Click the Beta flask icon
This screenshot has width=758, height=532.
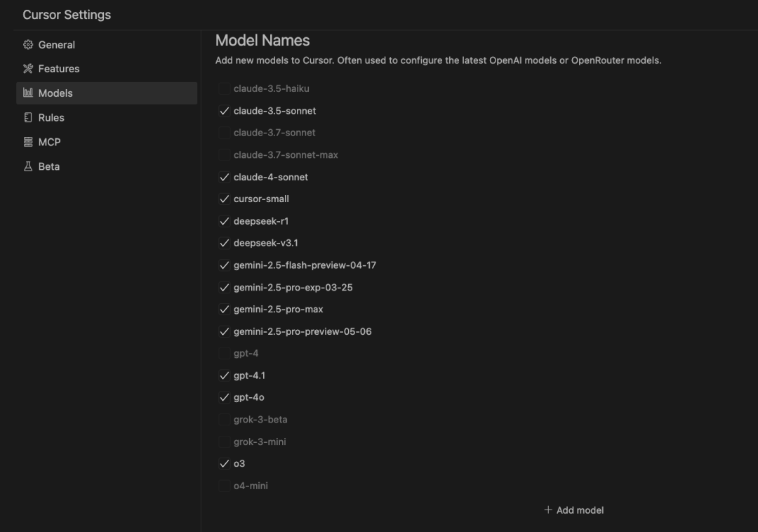tap(28, 166)
